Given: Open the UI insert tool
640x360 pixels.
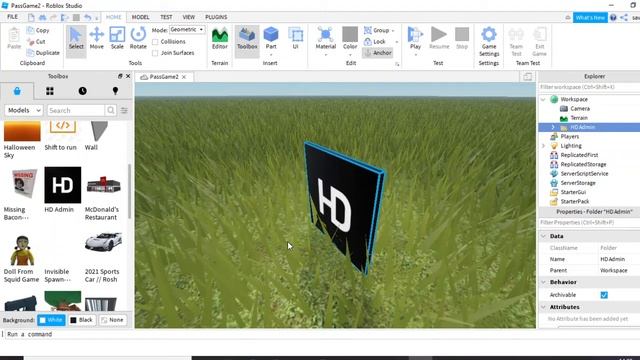Looking at the screenshot, I should click(296, 38).
